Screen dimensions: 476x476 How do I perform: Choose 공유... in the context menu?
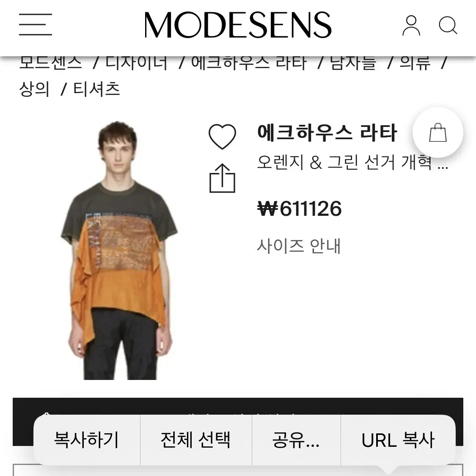pos(296,440)
